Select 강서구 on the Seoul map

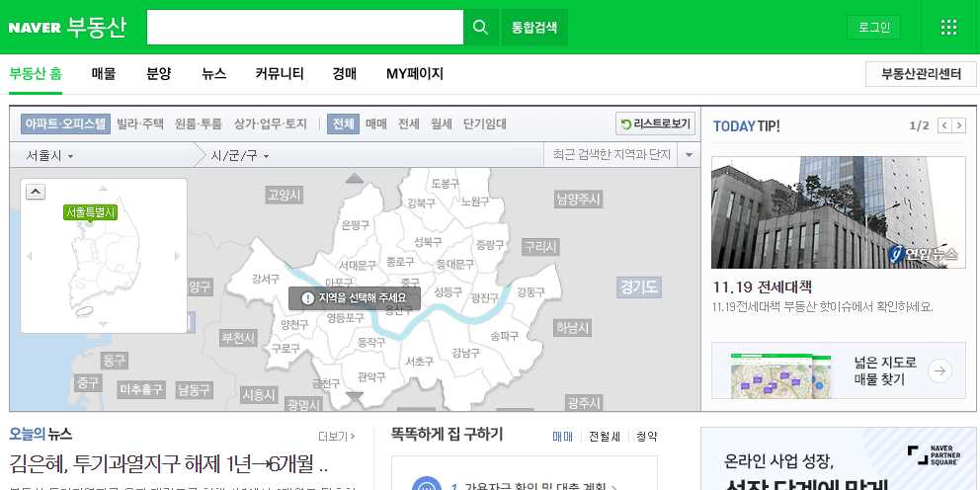pos(266,279)
